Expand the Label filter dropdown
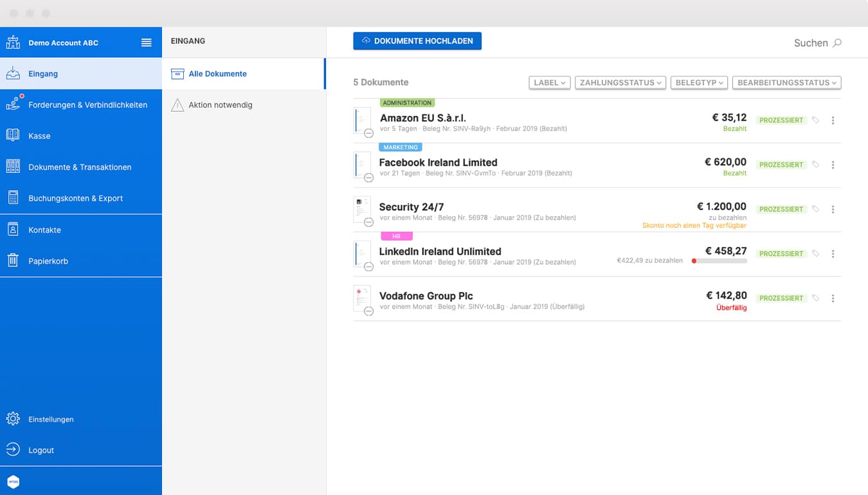 550,82
